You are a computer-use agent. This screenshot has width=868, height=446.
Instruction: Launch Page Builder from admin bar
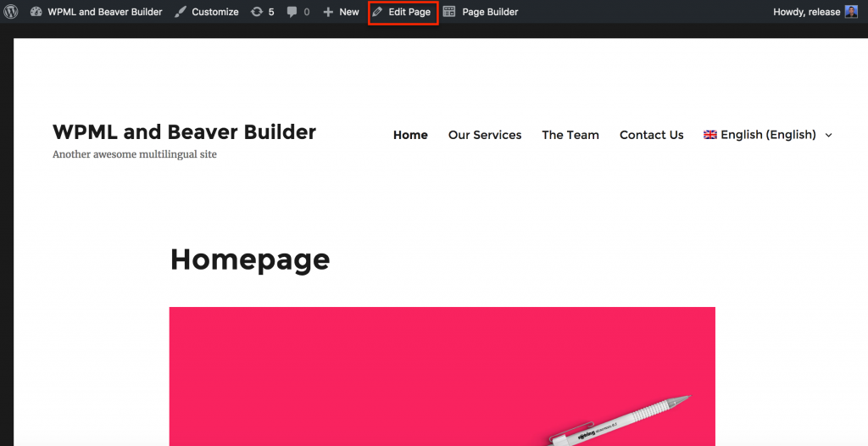[x=490, y=12]
